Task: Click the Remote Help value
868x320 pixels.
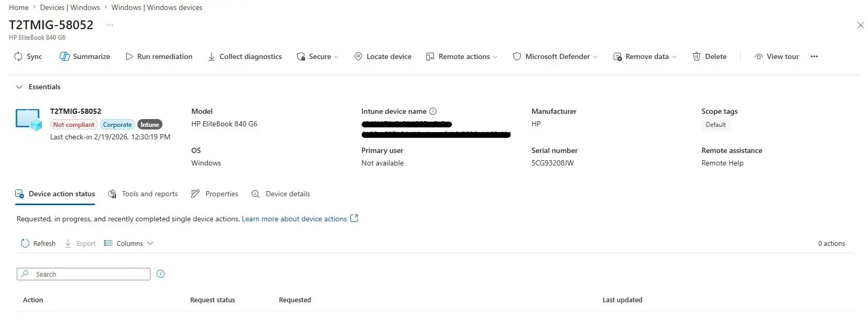Action: 722,163
